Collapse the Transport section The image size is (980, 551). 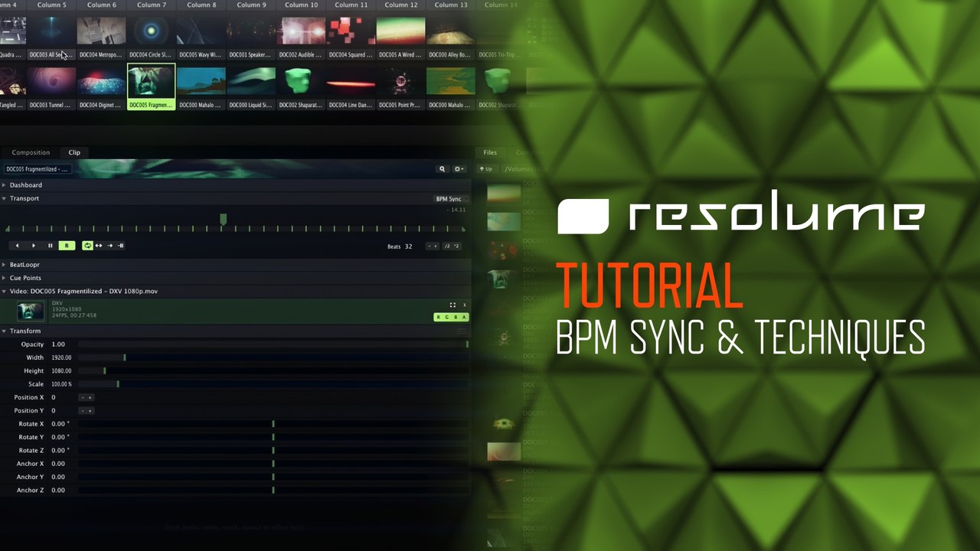(4, 198)
